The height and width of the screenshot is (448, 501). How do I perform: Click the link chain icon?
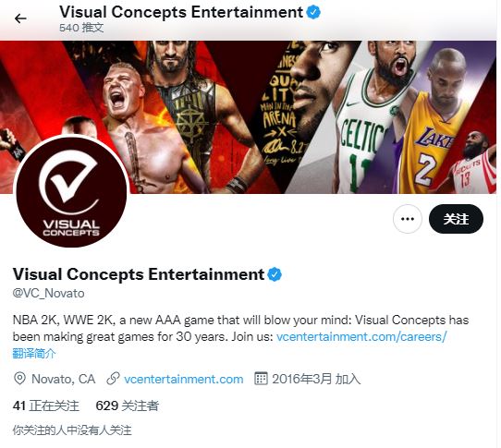113,379
